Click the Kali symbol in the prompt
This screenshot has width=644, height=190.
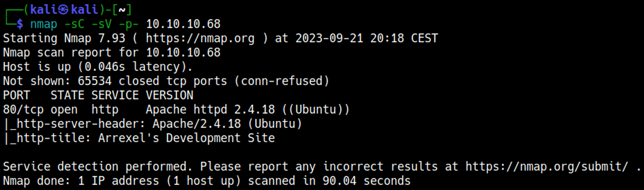(63, 10)
